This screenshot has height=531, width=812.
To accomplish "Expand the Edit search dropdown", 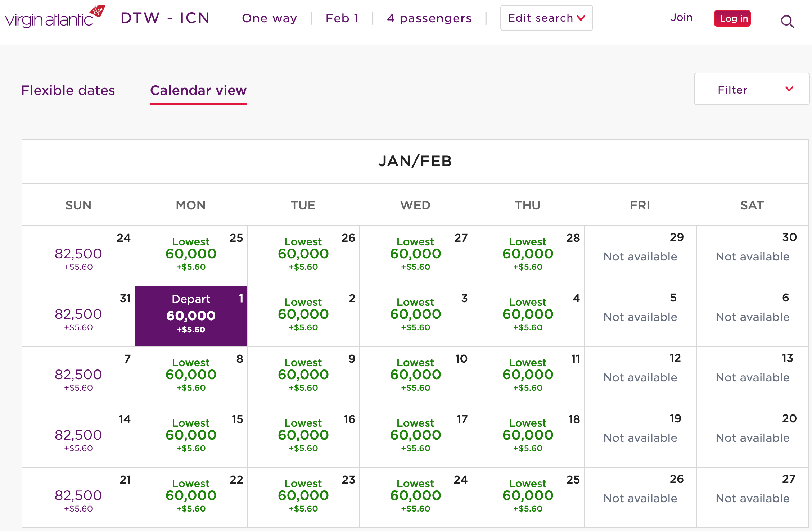I will pos(546,18).
